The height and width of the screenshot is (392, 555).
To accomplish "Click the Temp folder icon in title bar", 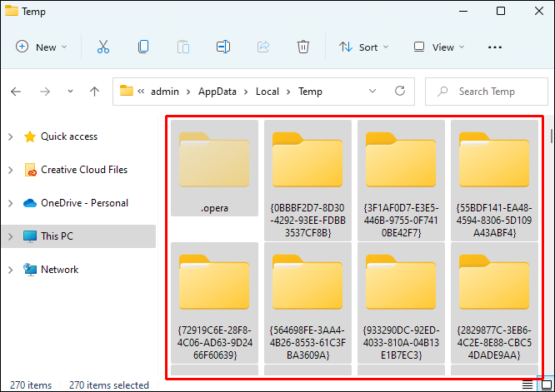I will point(12,11).
